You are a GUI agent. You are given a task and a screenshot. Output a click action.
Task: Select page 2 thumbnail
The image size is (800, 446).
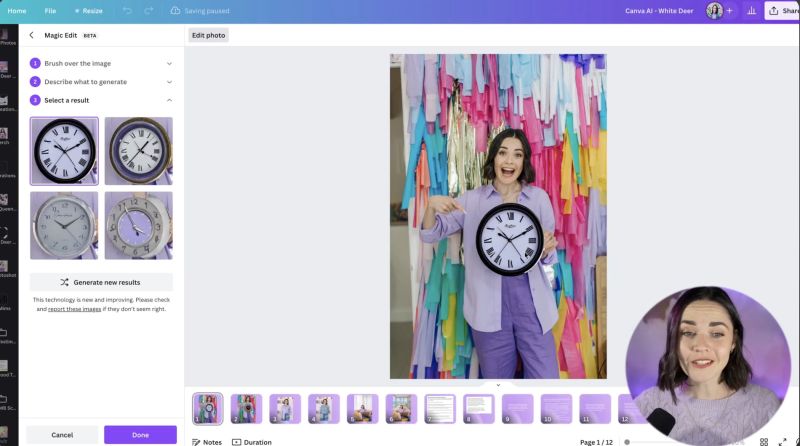tap(246, 409)
